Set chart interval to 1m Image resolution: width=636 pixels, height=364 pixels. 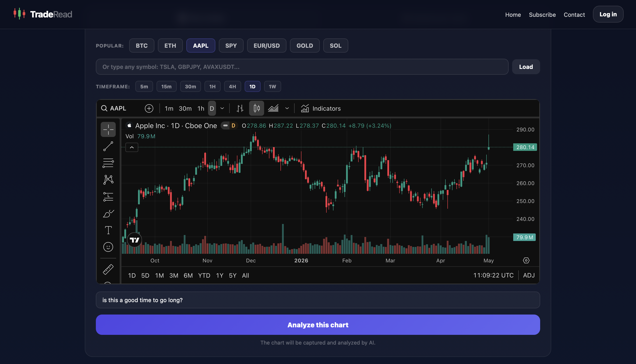coord(169,108)
